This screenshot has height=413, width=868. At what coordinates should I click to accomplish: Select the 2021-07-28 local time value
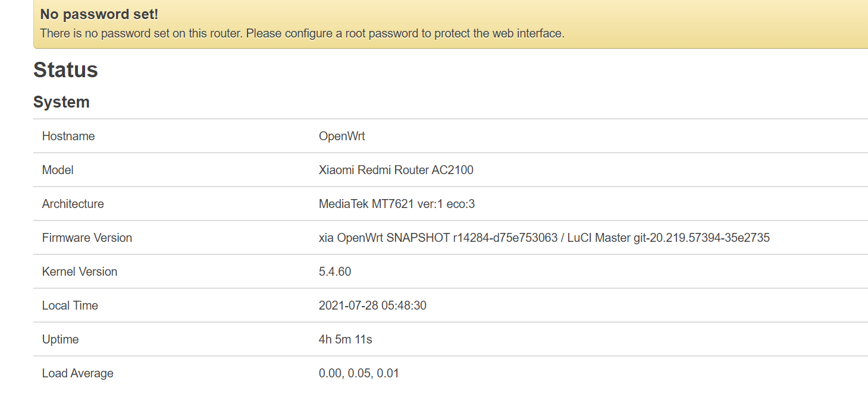pos(372,305)
